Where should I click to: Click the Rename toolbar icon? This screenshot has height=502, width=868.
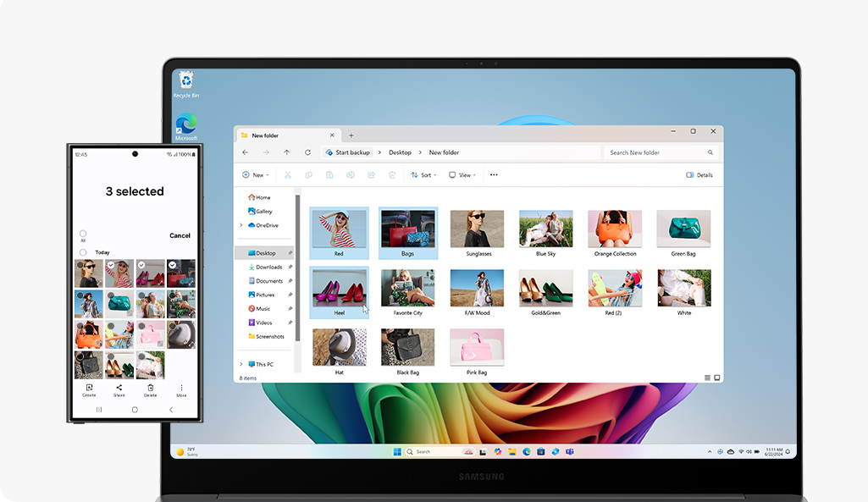point(351,175)
